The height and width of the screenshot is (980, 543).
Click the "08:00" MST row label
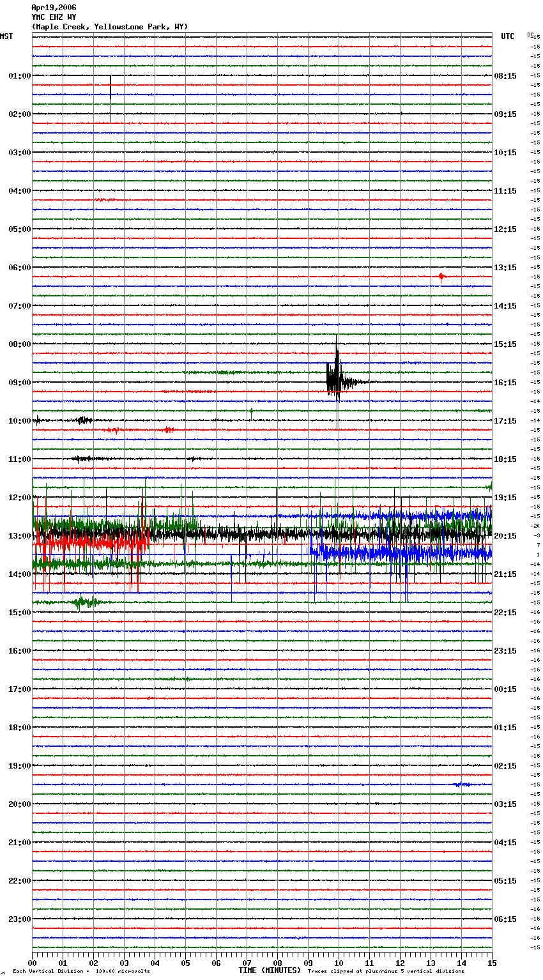pos(20,344)
